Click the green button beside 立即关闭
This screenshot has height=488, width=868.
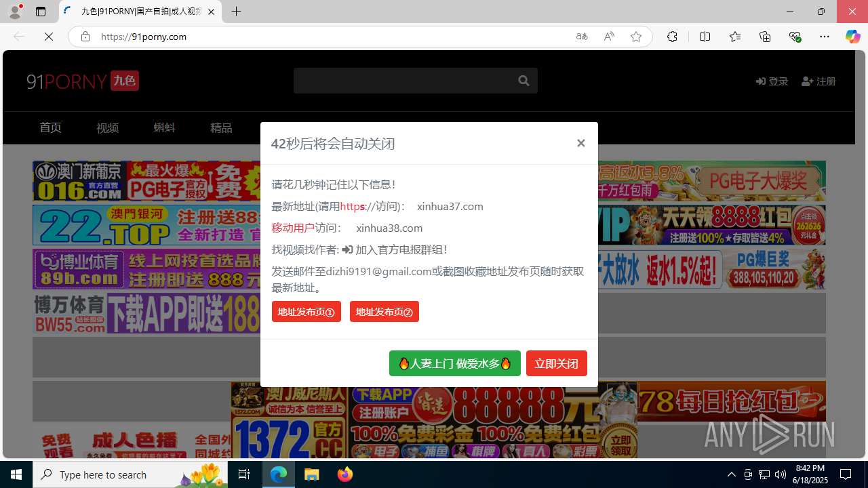455,363
